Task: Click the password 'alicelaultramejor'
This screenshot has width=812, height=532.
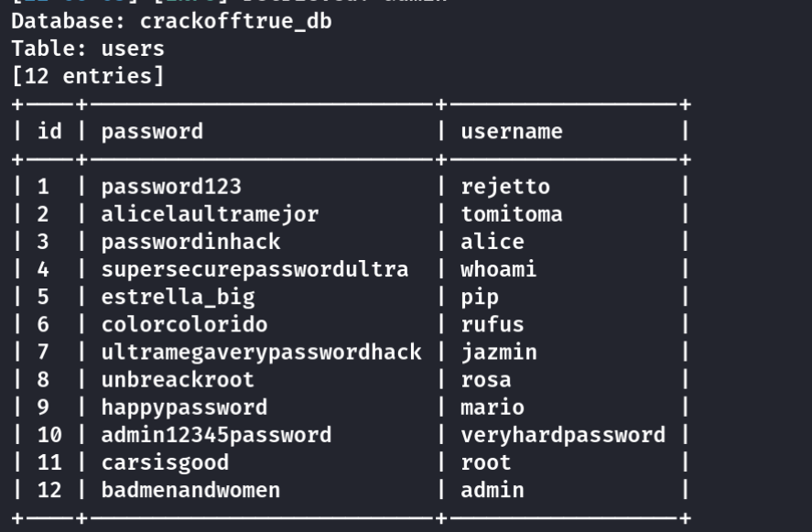Action: pyautogui.click(x=210, y=214)
